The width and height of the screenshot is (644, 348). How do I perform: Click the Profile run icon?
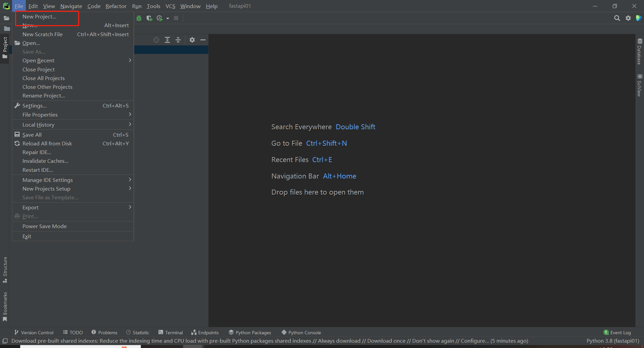point(160,18)
